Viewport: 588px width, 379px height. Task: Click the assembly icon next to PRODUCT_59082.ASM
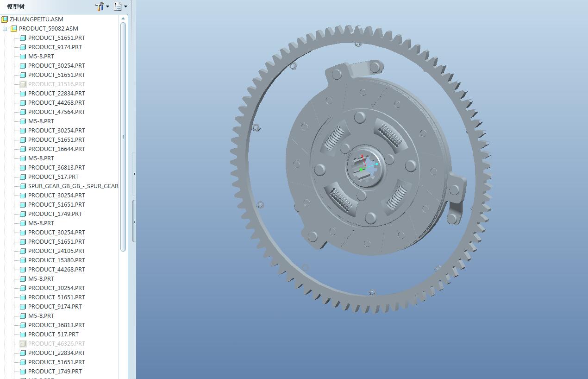(x=14, y=29)
